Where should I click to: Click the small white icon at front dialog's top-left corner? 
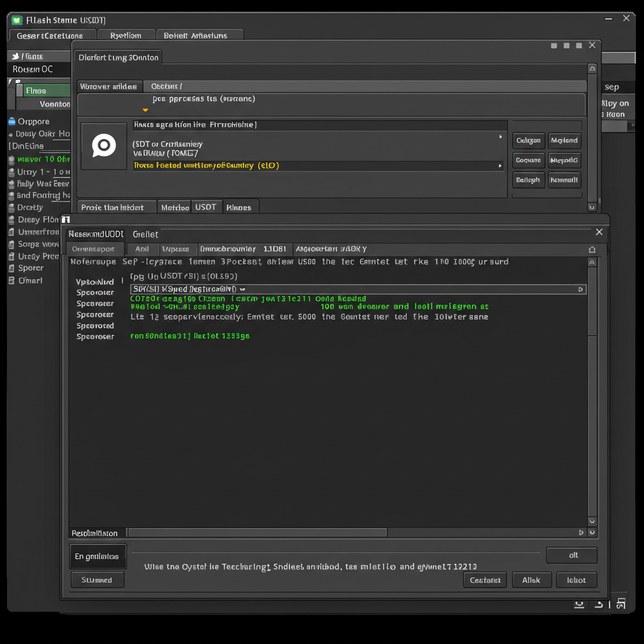pos(65,219)
